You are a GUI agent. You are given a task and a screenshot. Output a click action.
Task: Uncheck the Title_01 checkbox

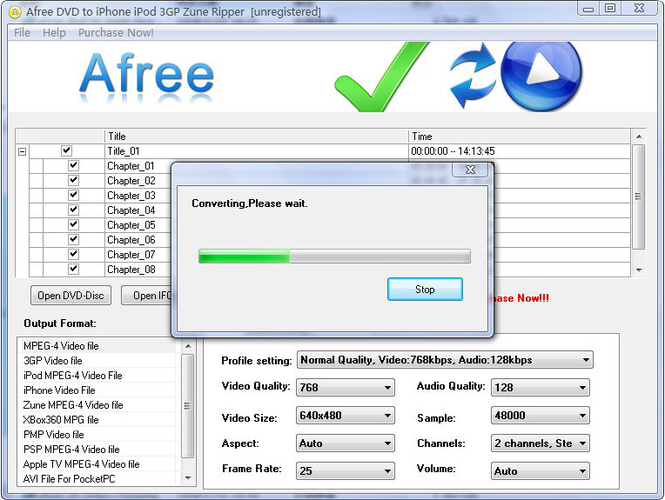pos(66,151)
